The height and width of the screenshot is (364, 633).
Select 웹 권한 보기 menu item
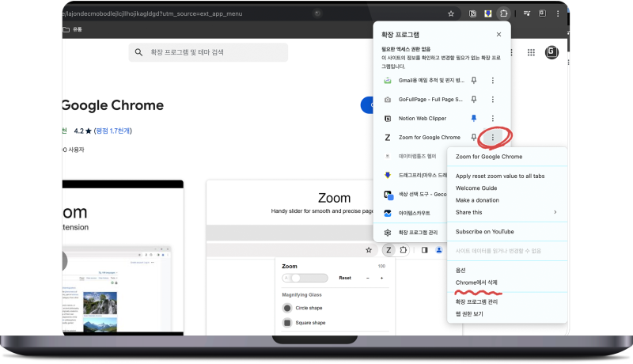pos(469,314)
